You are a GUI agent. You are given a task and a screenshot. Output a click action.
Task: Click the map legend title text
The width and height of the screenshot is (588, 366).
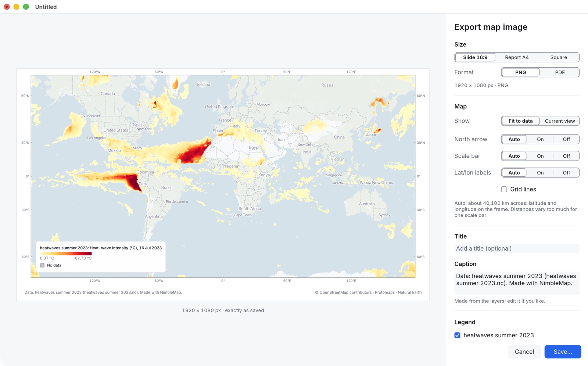pyautogui.click(x=101, y=248)
